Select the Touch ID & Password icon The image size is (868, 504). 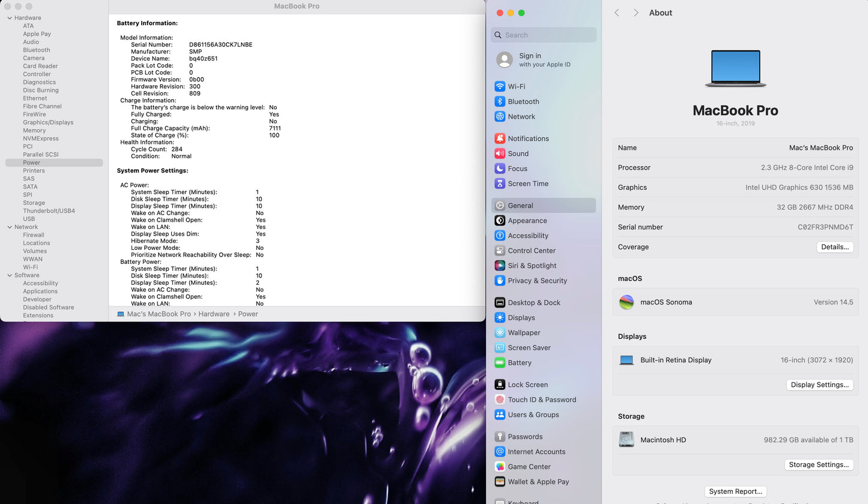(x=500, y=399)
